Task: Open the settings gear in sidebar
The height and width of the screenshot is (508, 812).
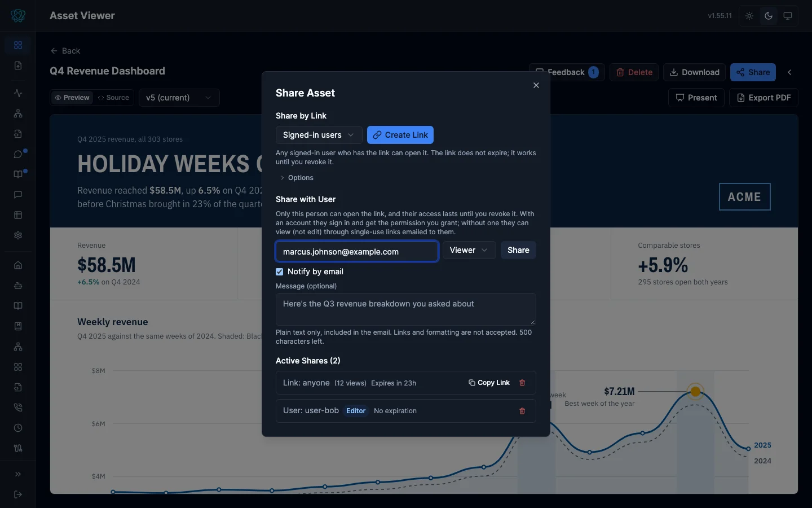Action: (x=18, y=235)
